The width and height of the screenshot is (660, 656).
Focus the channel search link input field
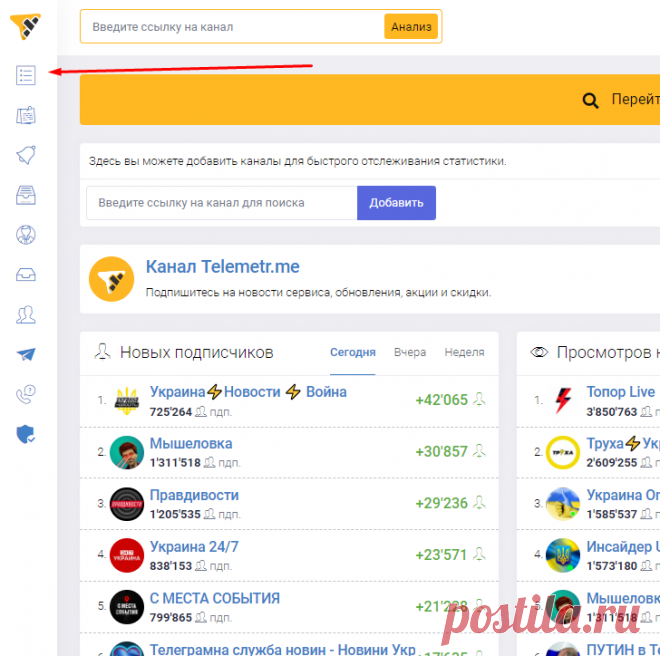point(222,203)
